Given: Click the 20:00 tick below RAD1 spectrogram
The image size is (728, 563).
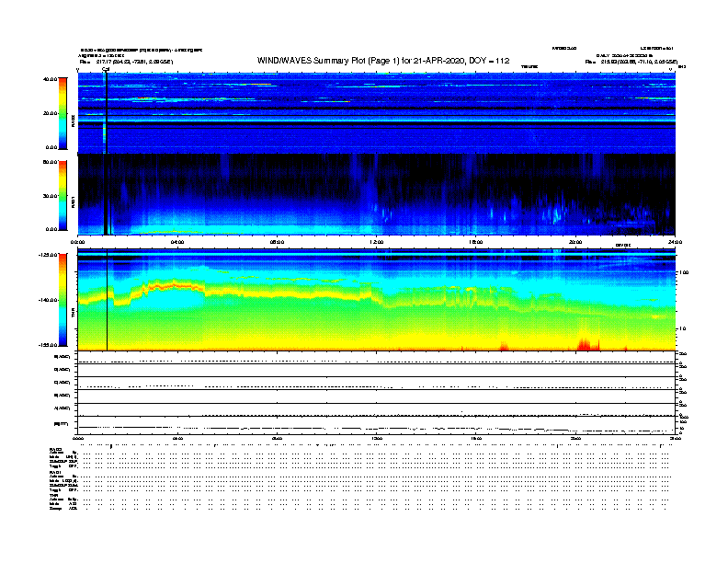Looking at the screenshot, I should pyautogui.click(x=575, y=242).
